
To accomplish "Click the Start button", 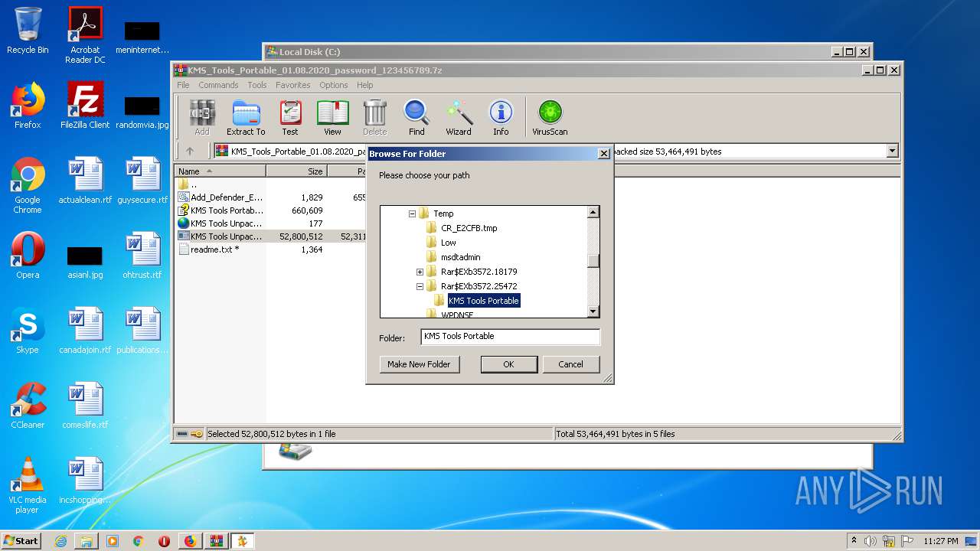I will (21, 540).
